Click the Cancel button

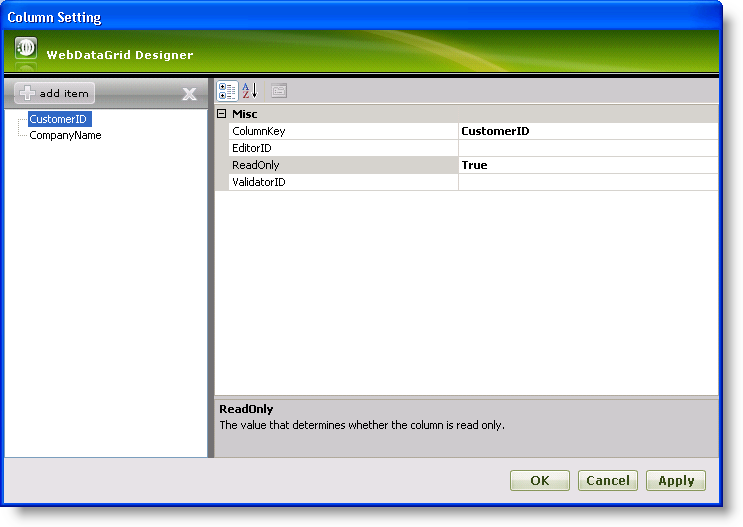click(x=608, y=481)
